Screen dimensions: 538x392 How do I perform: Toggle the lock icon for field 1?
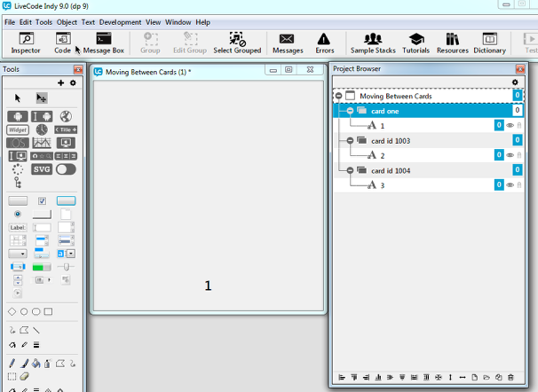[519, 125]
